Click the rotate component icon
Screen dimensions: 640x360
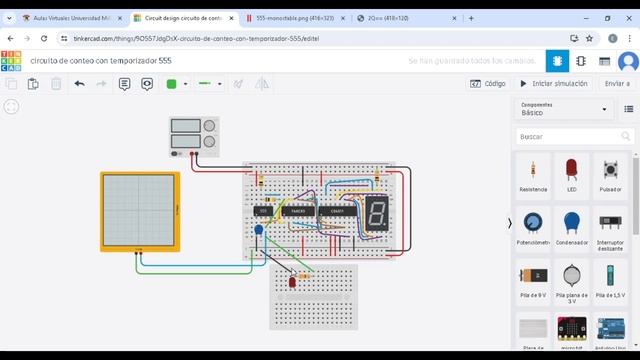tap(238, 84)
